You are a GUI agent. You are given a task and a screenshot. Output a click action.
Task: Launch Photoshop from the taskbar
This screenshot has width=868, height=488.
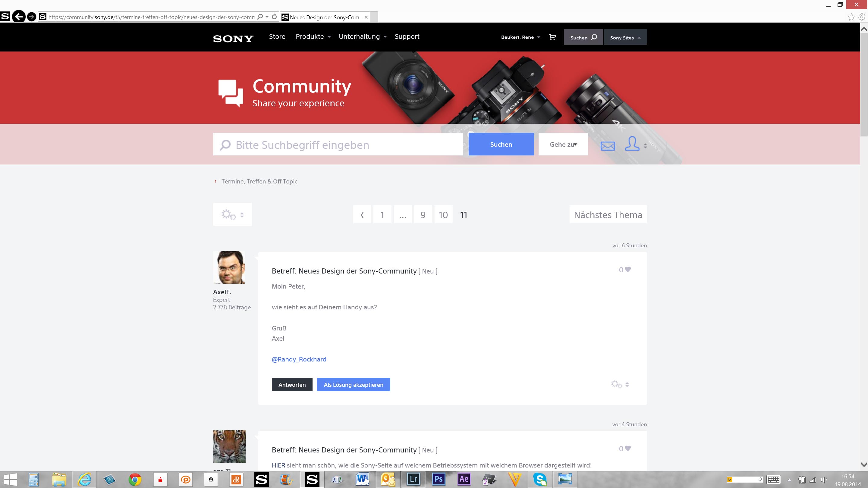coord(439,479)
